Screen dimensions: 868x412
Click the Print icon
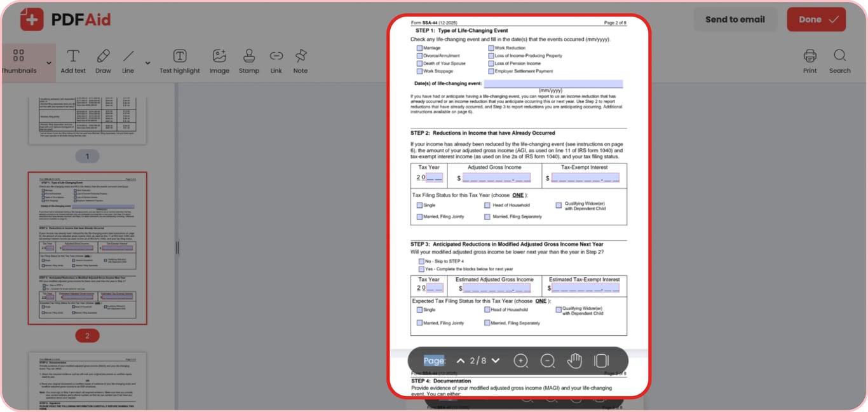tap(810, 62)
